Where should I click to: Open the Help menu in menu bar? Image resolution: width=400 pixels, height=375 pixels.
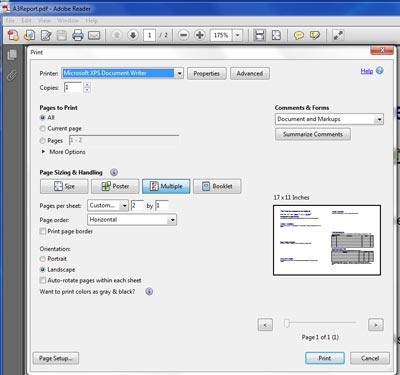[91, 21]
